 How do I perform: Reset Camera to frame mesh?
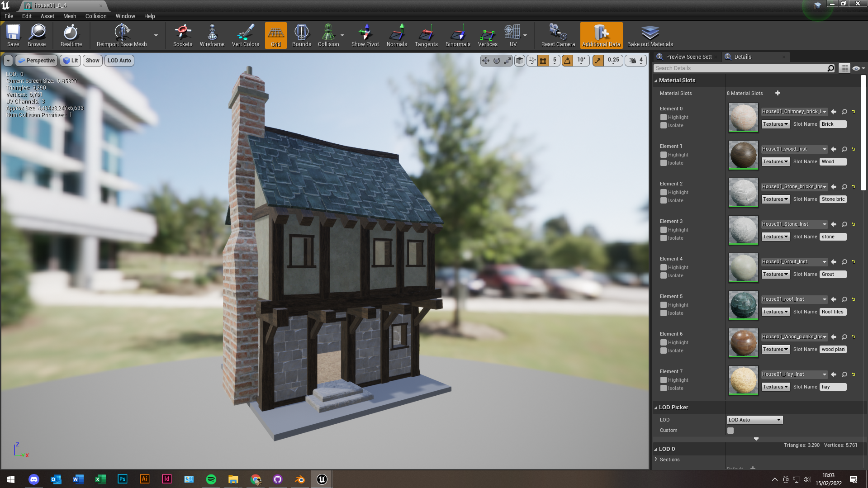(558, 35)
